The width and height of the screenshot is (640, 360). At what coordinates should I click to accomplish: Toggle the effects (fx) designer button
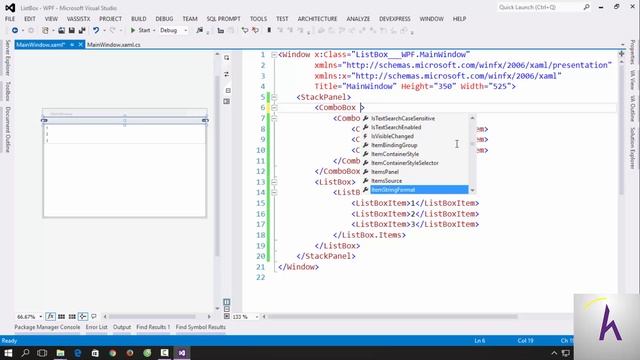(x=50, y=316)
